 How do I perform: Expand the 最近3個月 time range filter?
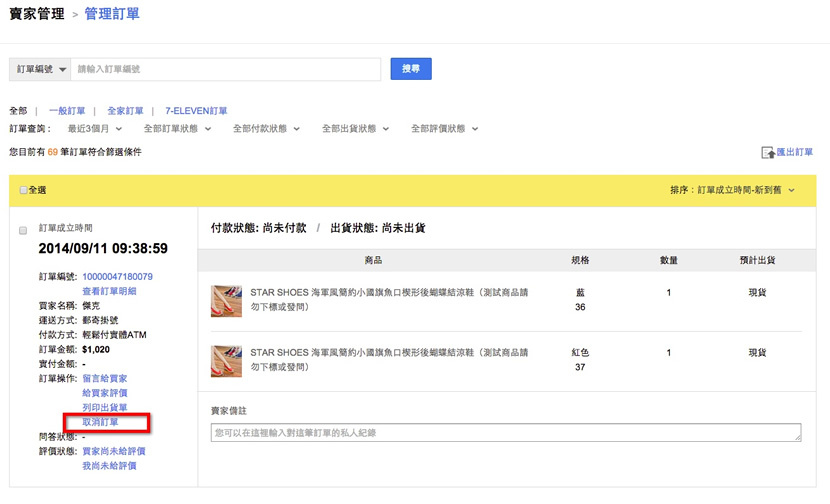(x=94, y=129)
